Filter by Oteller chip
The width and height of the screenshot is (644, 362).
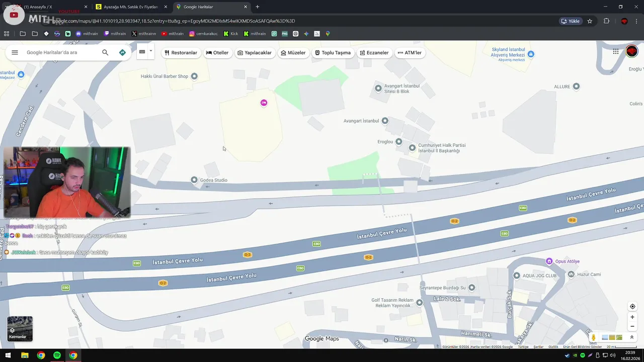click(217, 53)
